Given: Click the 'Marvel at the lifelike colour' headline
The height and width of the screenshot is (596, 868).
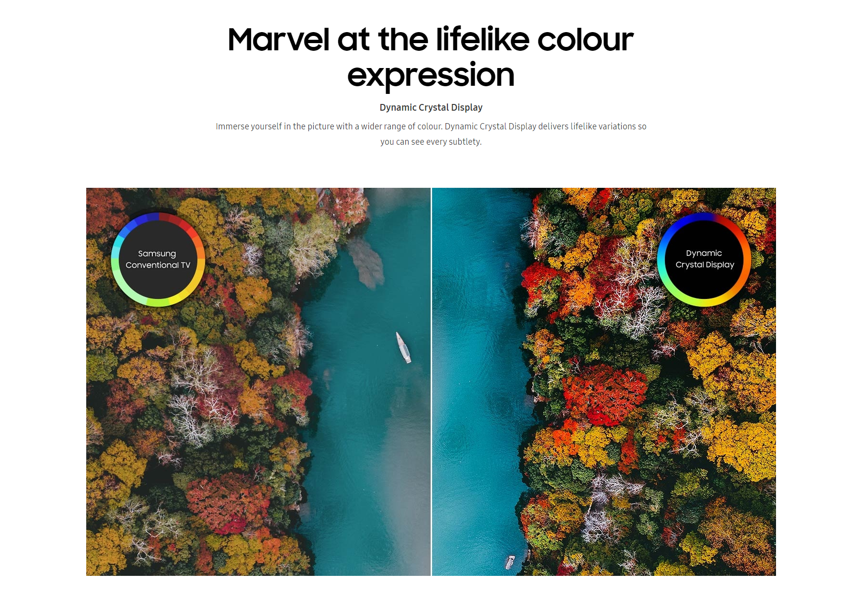Looking at the screenshot, I should point(431,39).
